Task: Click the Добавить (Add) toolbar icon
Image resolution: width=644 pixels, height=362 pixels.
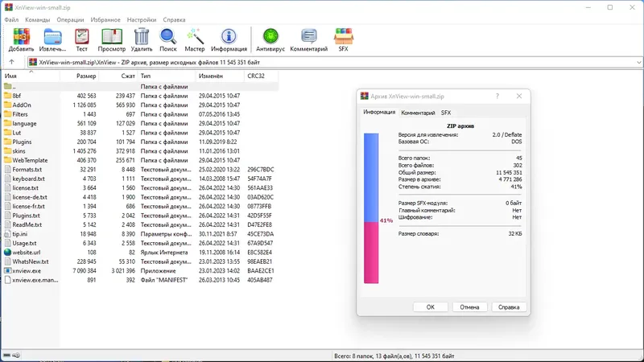Action: 21,36
